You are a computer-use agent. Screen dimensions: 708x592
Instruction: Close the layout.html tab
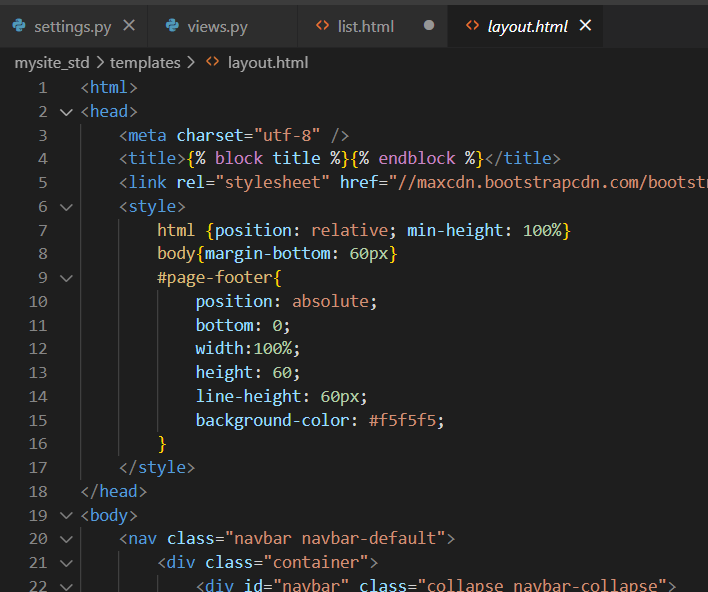click(x=585, y=26)
